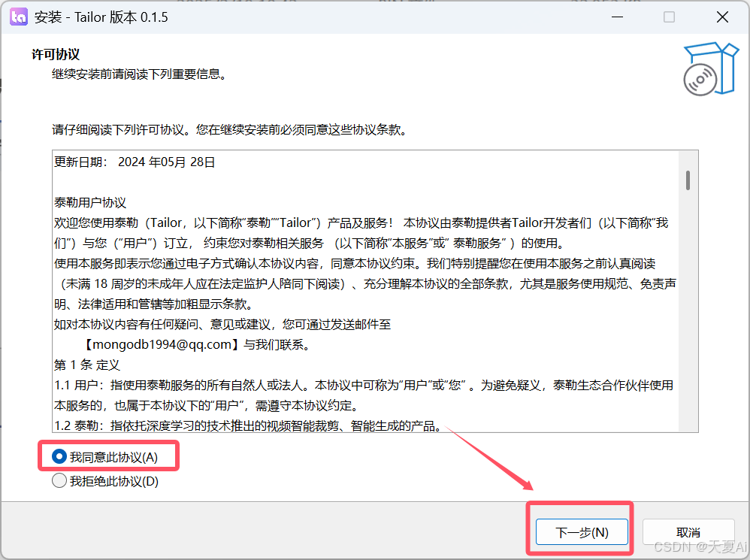Click the license text scrollbar thumb
The height and width of the screenshot is (560, 750).
(x=688, y=180)
